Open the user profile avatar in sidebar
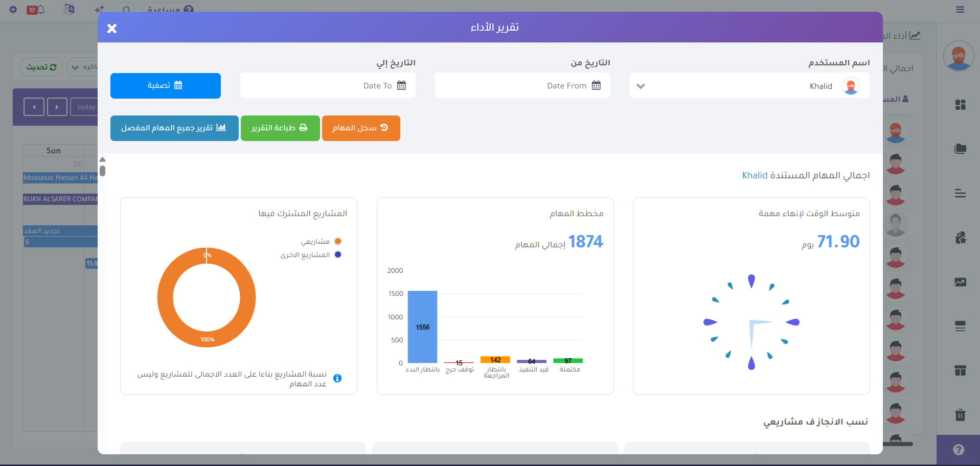980x466 pixels. pyautogui.click(x=959, y=56)
